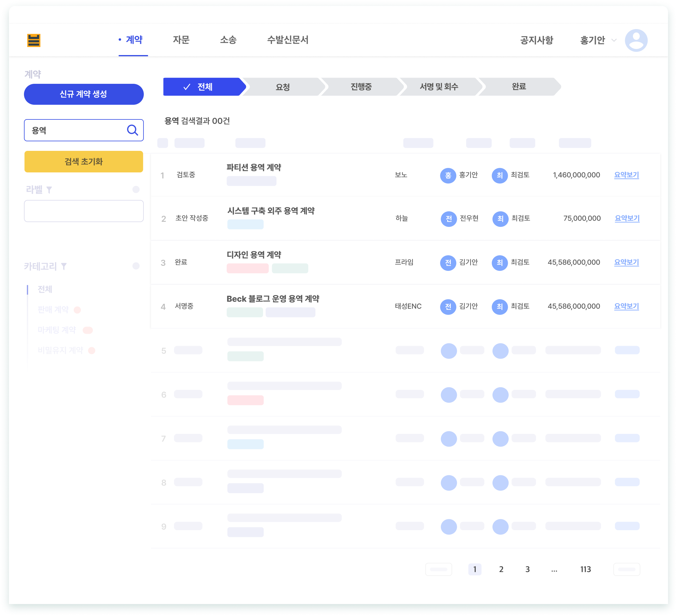The image size is (677, 616).
Task: Open the 자문 top navigation tab
Action: click(181, 40)
